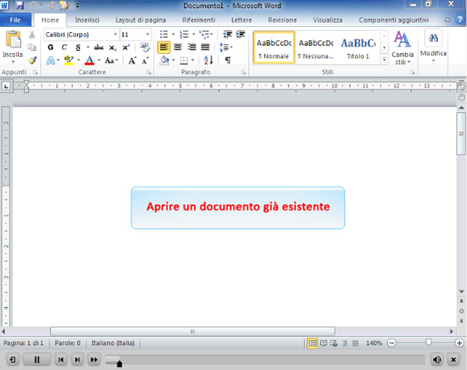Open the Change Case (Aa) menu
Image resolution: width=467 pixels, height=370 pixels.
(x=111, y=60)
